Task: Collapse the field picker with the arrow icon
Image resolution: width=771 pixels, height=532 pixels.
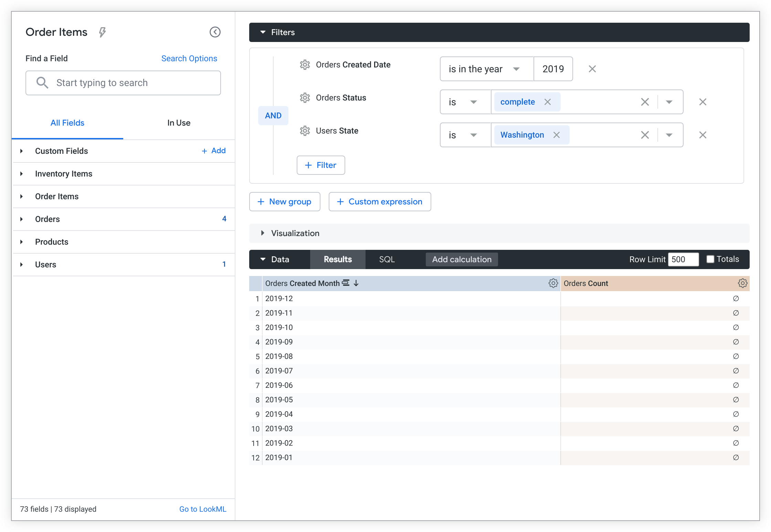Action: tap(215, 32)
